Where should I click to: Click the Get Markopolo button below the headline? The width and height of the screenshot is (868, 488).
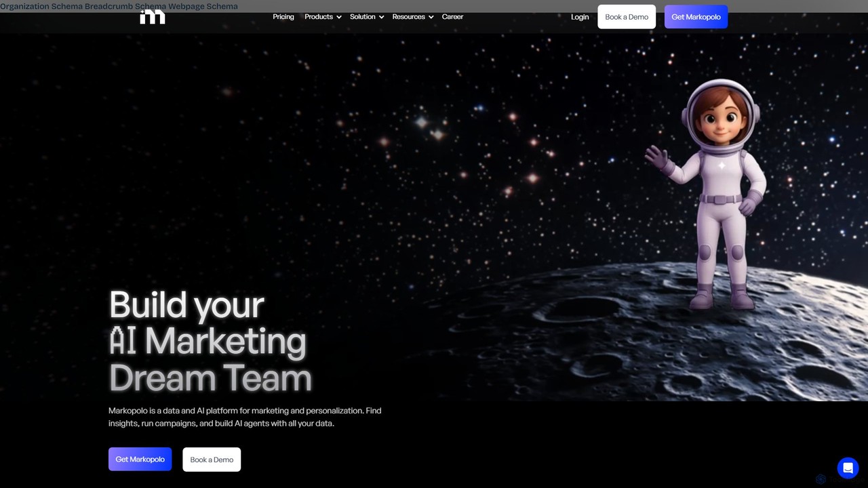pos(140,460)
